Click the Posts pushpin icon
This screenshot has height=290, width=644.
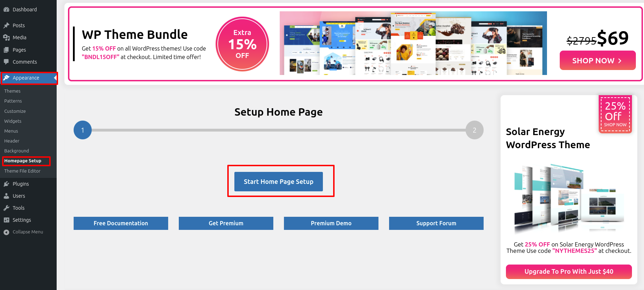(x=6, y=25)
